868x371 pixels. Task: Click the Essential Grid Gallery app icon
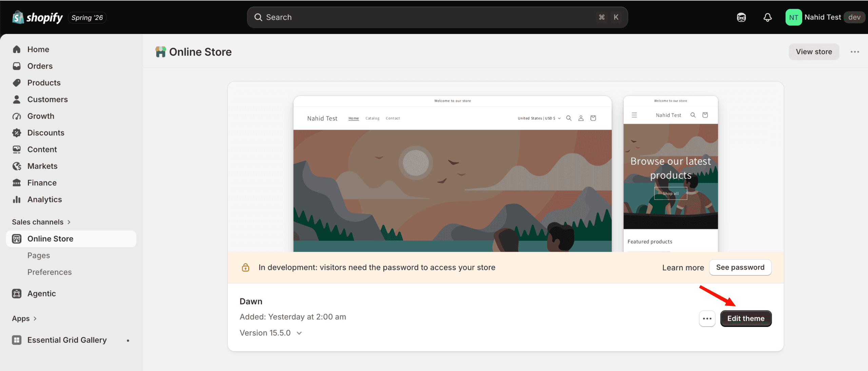[x=17, y=340]
